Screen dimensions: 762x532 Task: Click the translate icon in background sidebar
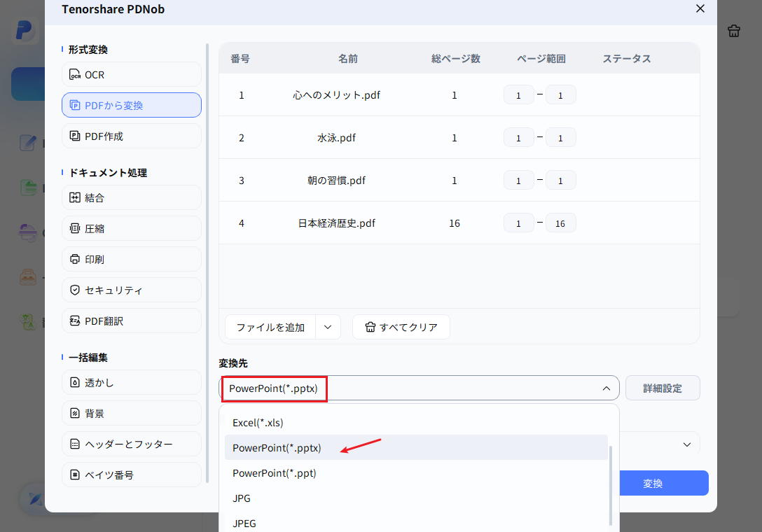coord(28,321)
